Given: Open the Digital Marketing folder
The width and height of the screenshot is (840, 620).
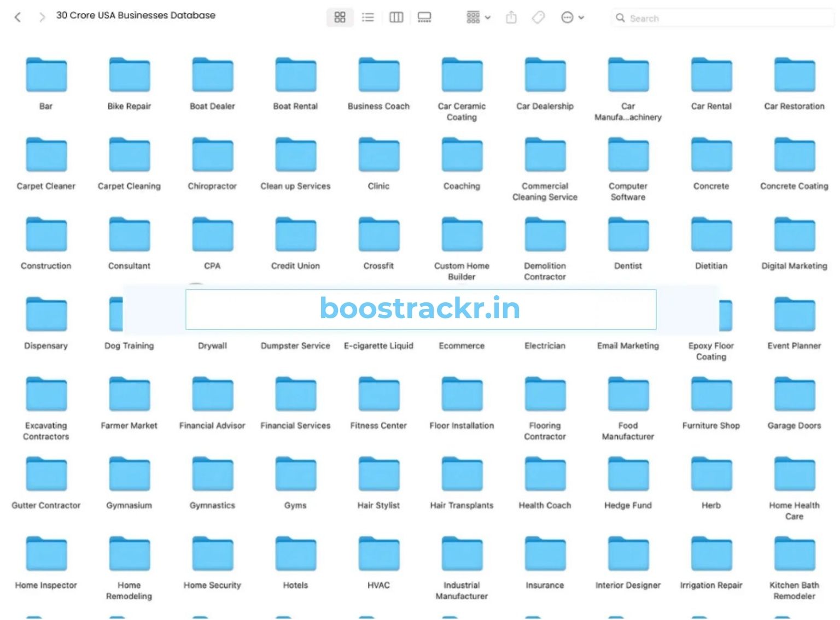Looking at the screenshot, I should coord(794,235).
